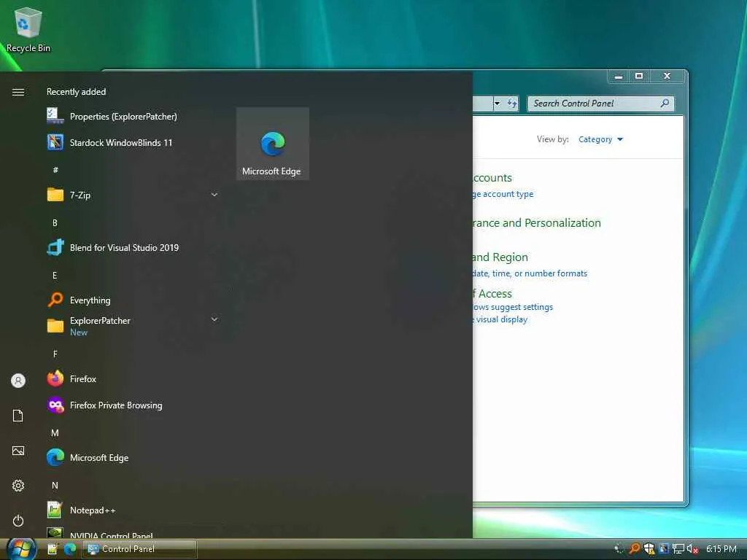The width and height of the screenshot is (747, 560).
Task: Click the Power button in Start
Action: 18,521
